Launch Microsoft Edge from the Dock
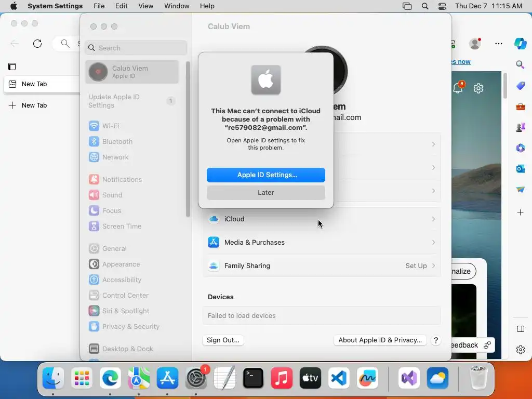The image size is (532, 399). [x=110, y=378]
